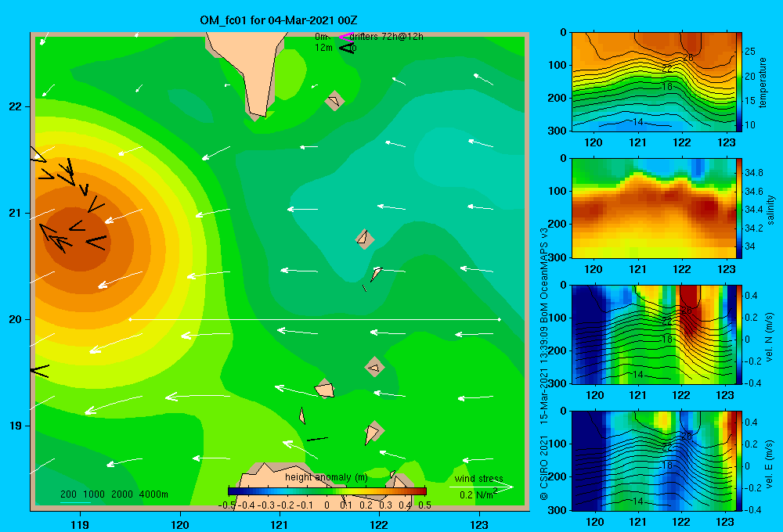Click the '12m' drifter depth label
Screen dimensions: 783x532
[x=323, y=48]
